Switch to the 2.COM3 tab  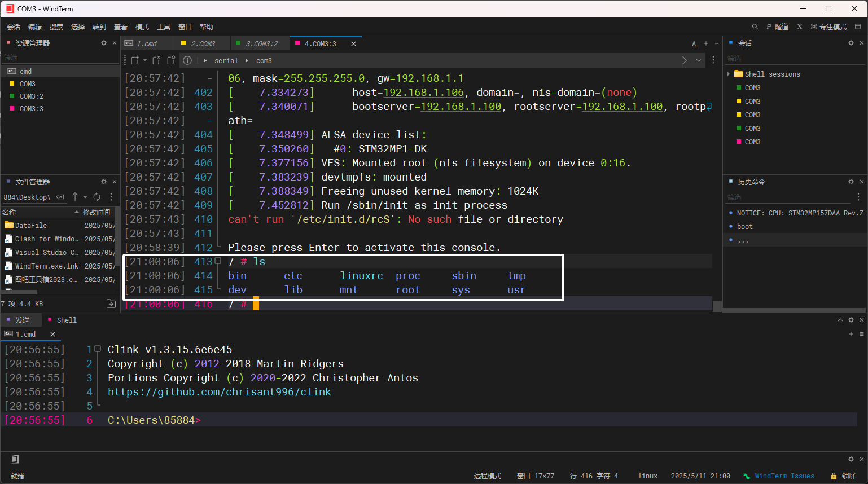(203, 43)
